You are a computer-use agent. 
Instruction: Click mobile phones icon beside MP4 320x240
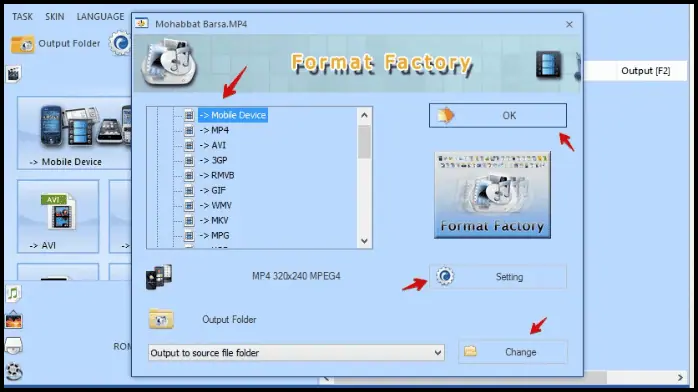point(159,277)
